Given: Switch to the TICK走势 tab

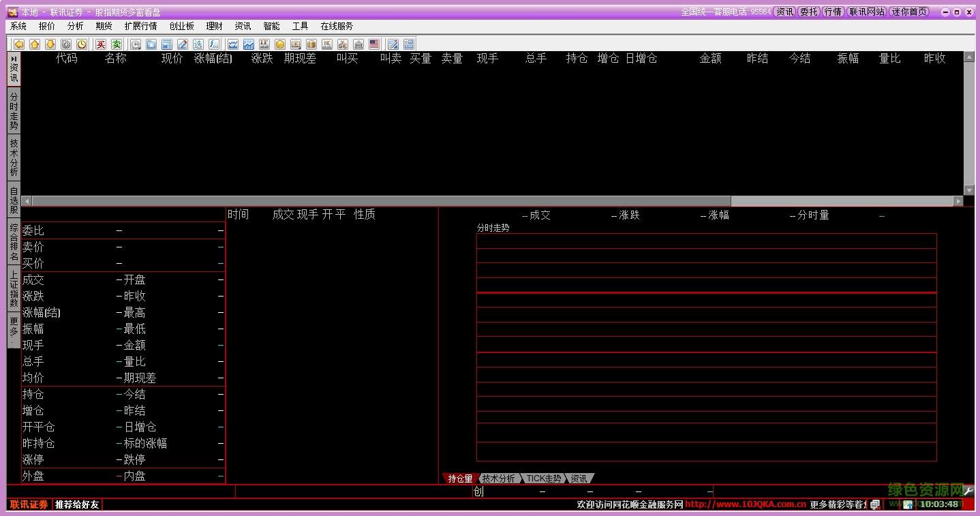Looking at the screenshot, I should 543,479.
